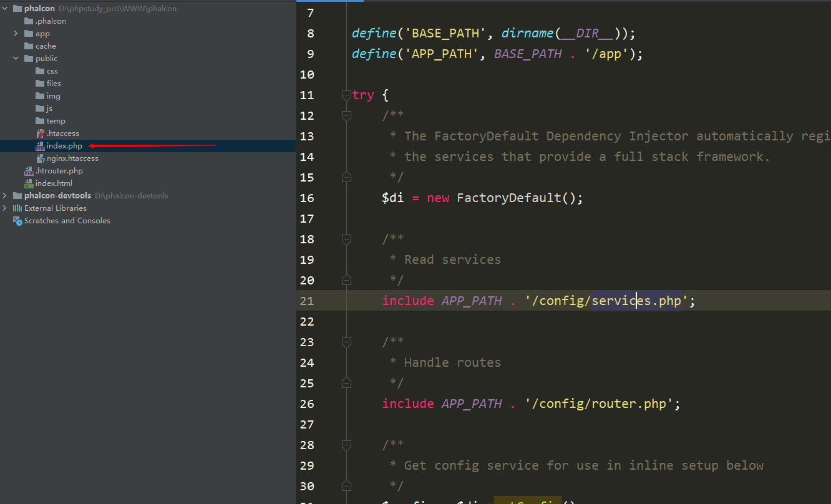Collapse the phalcon project root node

point(5,9)
